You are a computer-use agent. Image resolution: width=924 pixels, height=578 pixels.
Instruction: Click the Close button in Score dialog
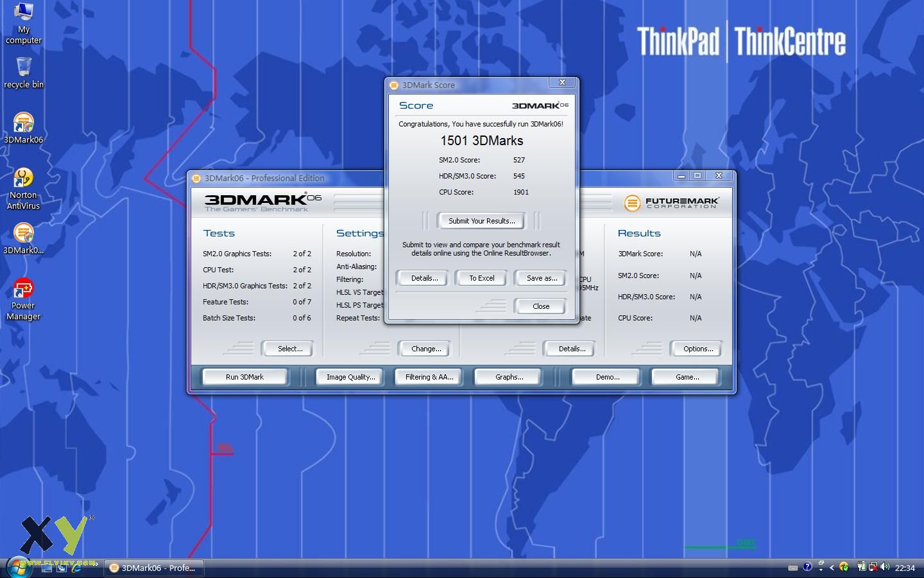pos(541,306)
